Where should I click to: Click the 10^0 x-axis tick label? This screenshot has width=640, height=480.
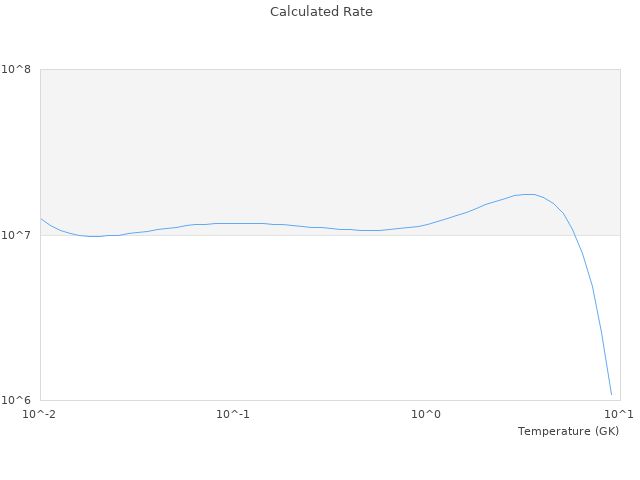[427, 414]
